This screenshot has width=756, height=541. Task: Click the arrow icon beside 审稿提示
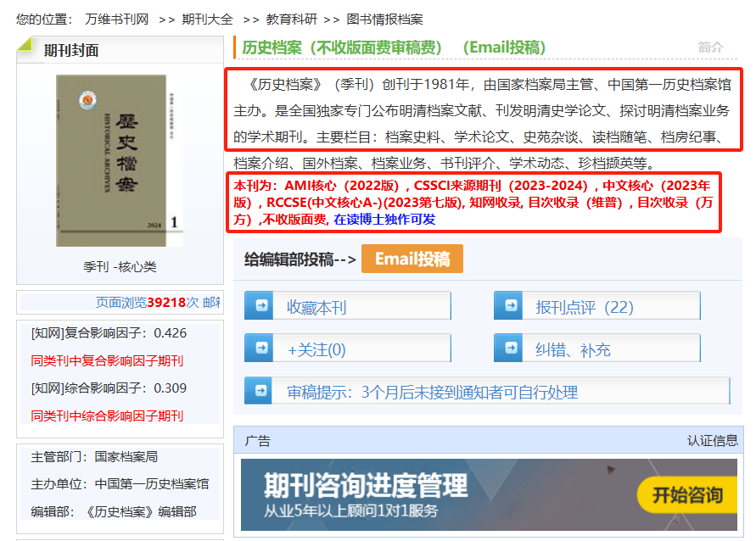[260, 390]
